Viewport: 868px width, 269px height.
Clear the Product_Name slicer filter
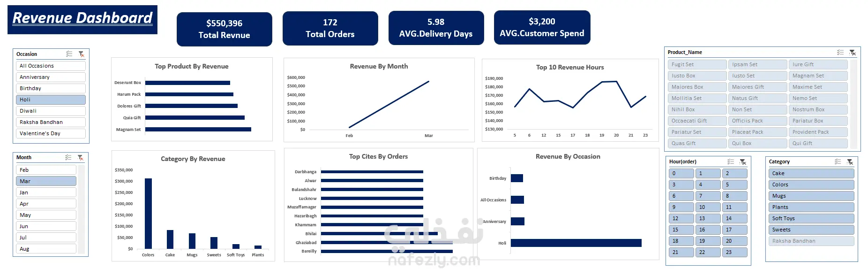853,52
